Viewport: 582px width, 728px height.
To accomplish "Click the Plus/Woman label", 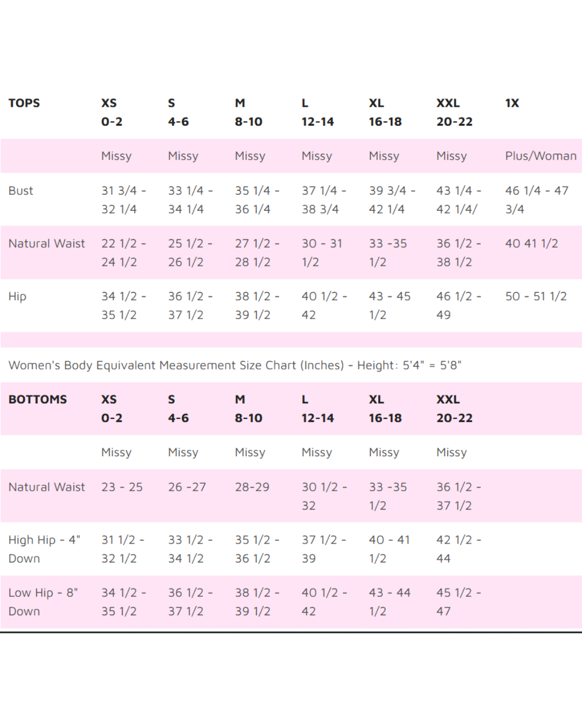I will coord(541,156).
